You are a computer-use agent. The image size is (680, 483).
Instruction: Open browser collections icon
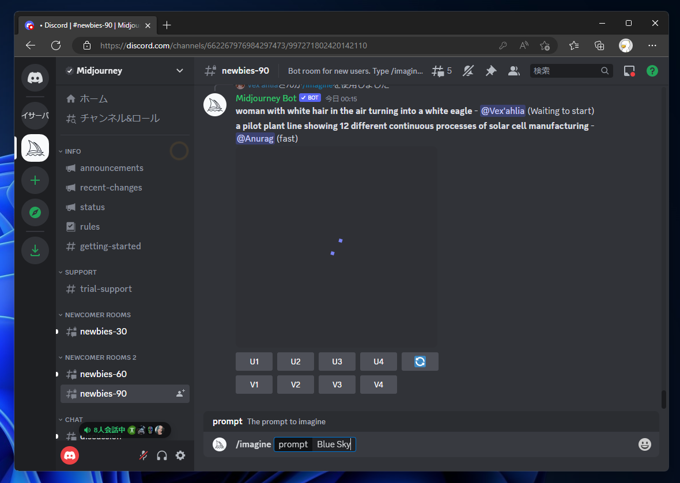599,46
